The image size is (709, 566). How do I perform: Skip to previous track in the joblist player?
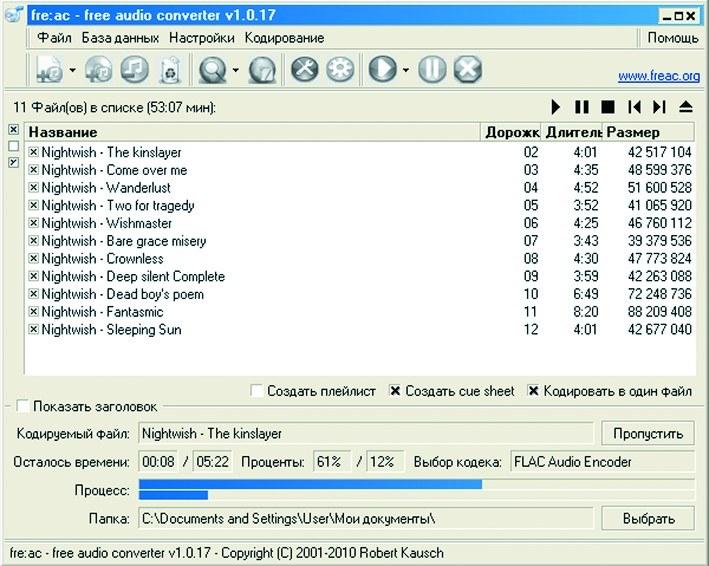pyautogui.click(x=634, y=107)
